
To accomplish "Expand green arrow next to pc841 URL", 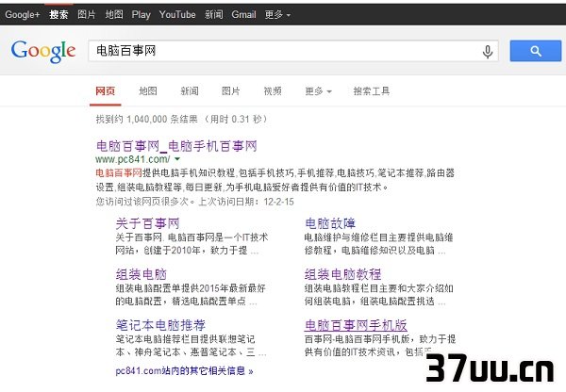I will (177, 158).
